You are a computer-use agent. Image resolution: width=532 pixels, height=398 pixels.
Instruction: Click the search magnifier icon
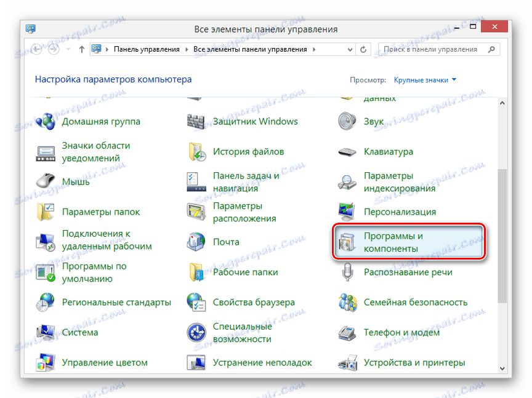[x=491, y=49]
